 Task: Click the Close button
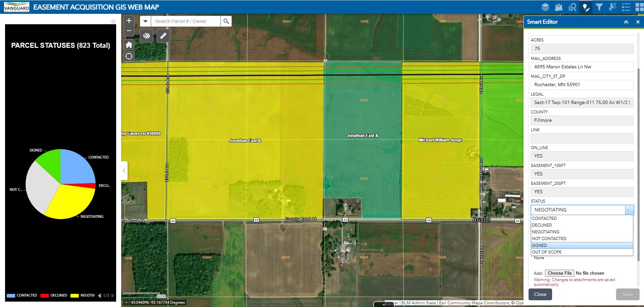pyautogui.click(x=540, y=294)
